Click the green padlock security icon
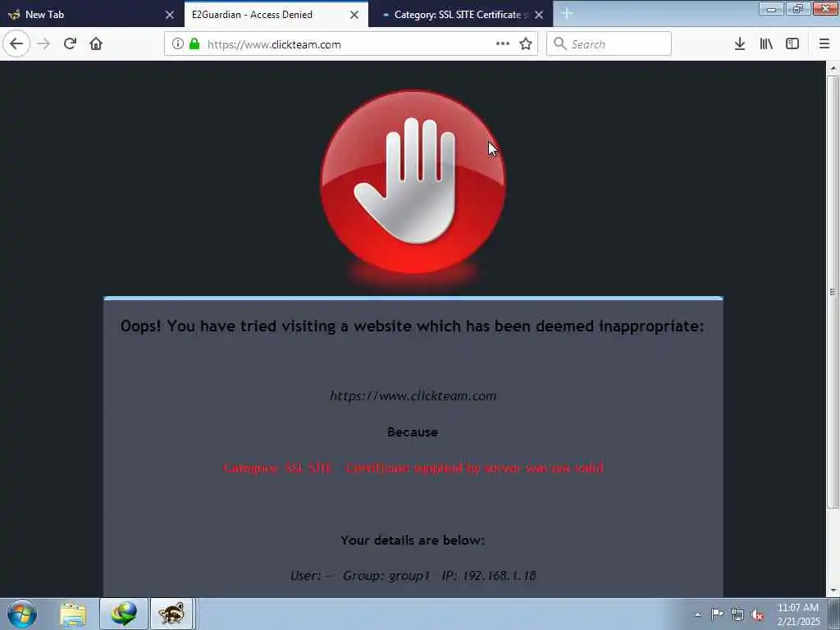Viewport: 840px width, 630px height. point(194,44)
